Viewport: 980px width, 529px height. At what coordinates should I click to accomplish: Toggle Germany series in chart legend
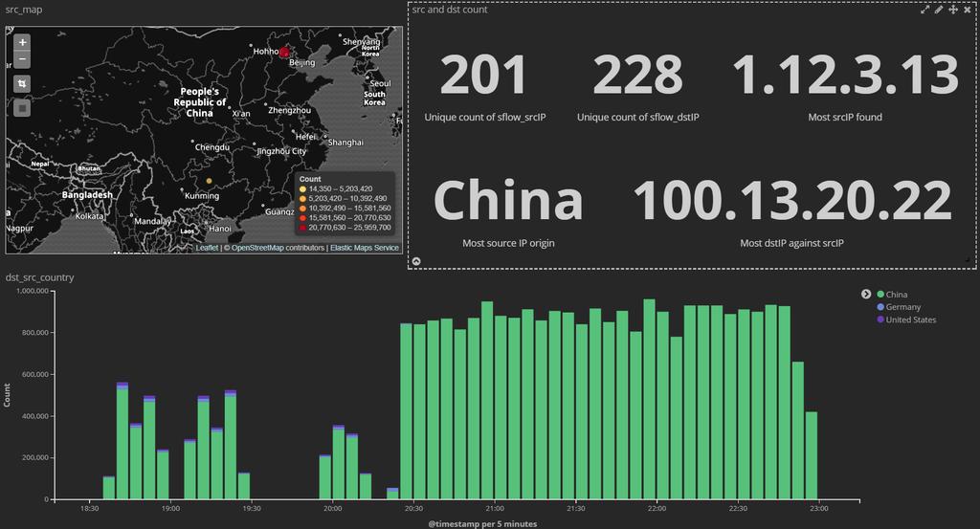[x=899, y=307]
